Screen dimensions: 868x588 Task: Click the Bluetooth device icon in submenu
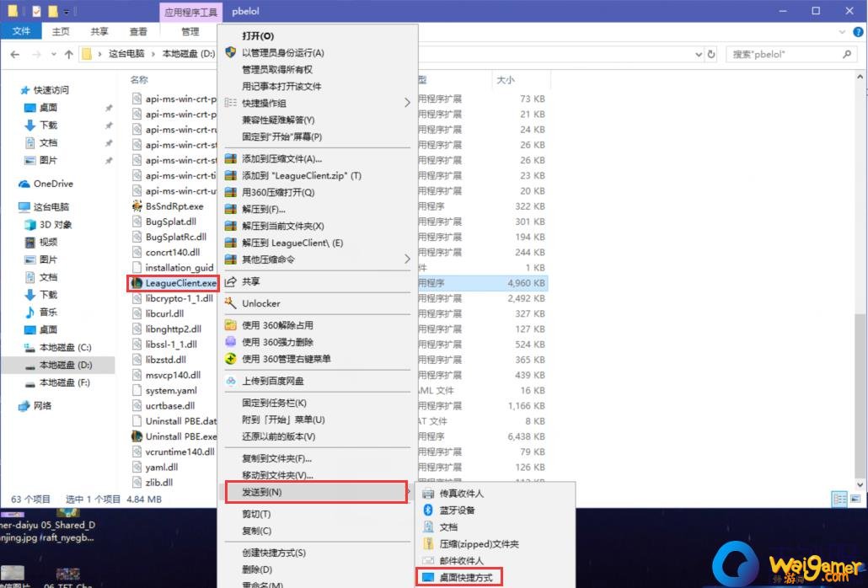(x=427, y=510)
